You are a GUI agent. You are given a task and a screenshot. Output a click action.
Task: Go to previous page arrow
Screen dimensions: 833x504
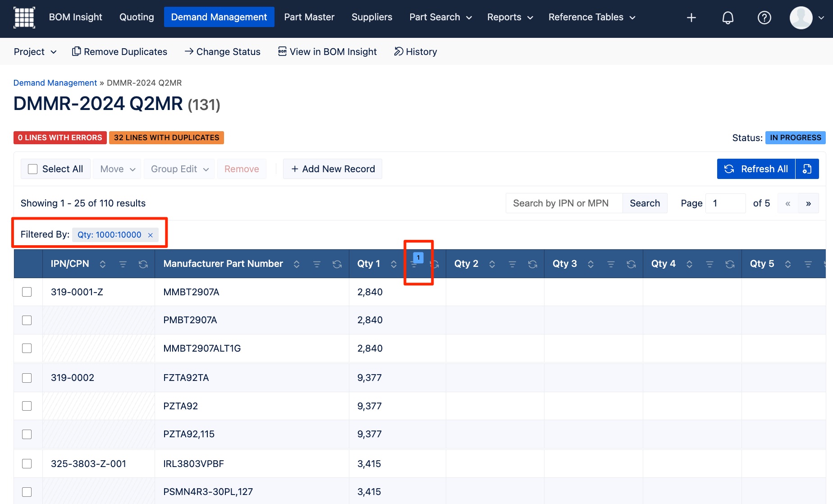coord(788,203)
